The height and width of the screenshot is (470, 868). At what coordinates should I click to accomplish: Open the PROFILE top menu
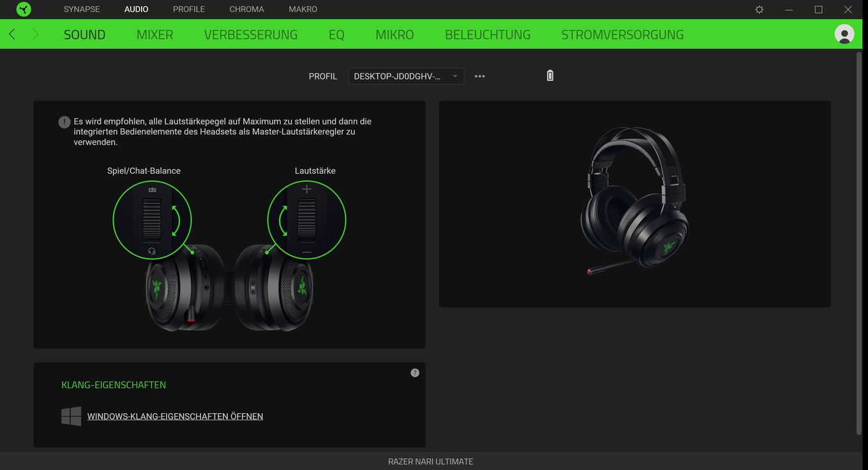(x=189, y=9)
